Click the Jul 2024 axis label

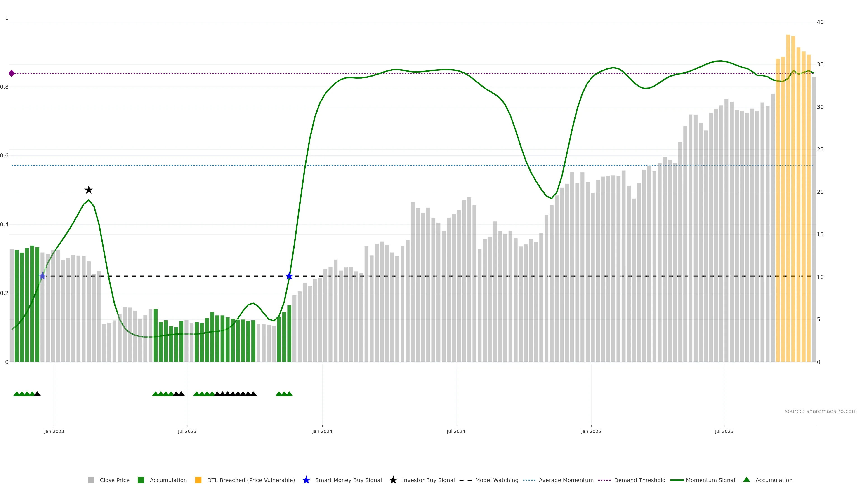click(455, 431)
